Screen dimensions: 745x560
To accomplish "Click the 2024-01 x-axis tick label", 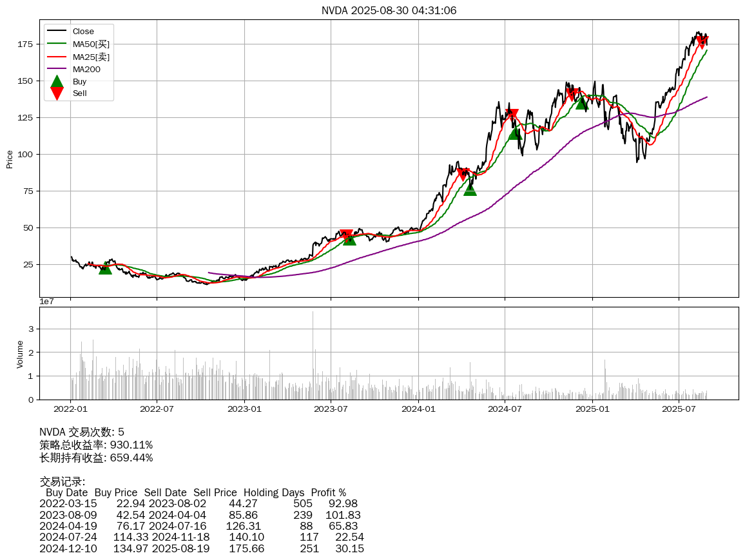I will tap(418, 409).
